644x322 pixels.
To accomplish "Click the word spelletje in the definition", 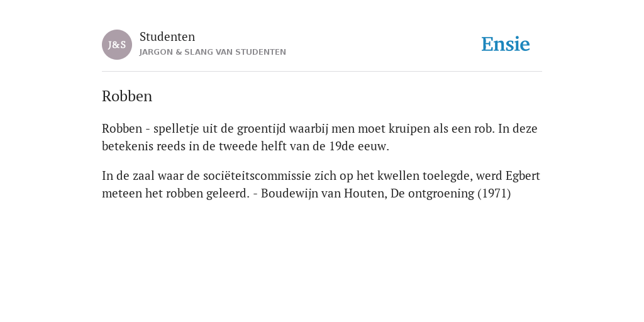I will click(175, 129).
